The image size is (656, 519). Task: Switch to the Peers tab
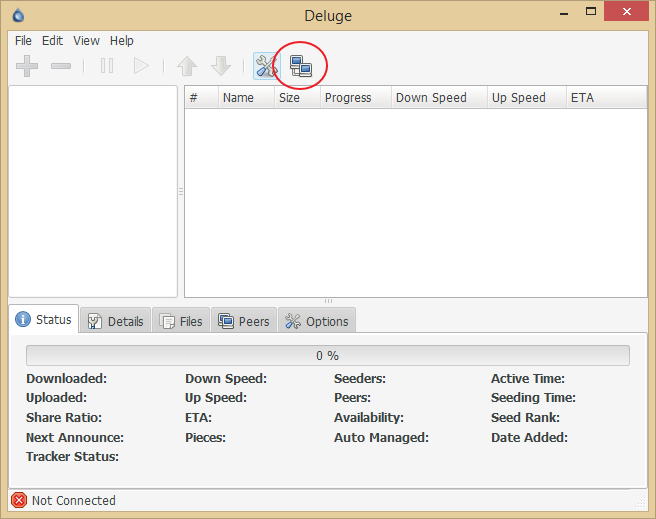244,321
